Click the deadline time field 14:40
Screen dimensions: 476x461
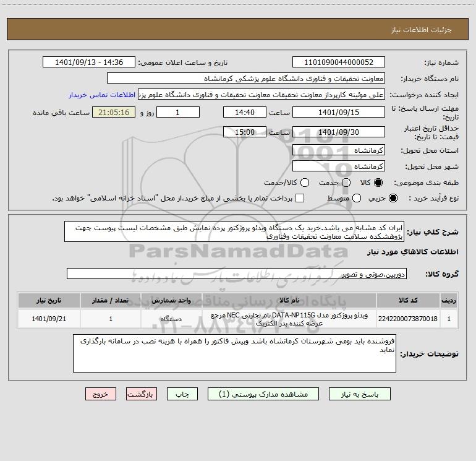245,112
